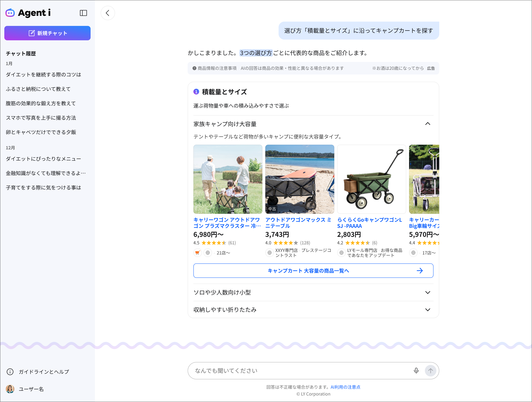Collapse the 家族キャンプ向け大容量 section
This screenshot has width=532, height=402.
coord(313,124)
